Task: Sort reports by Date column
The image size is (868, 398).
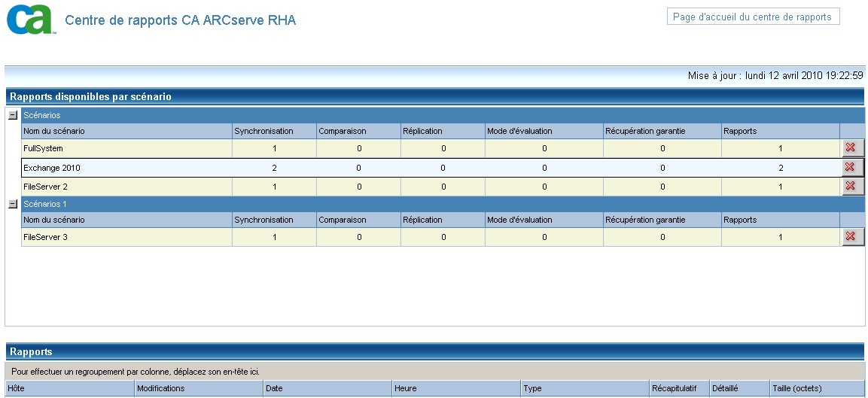Action: (328, 388)
